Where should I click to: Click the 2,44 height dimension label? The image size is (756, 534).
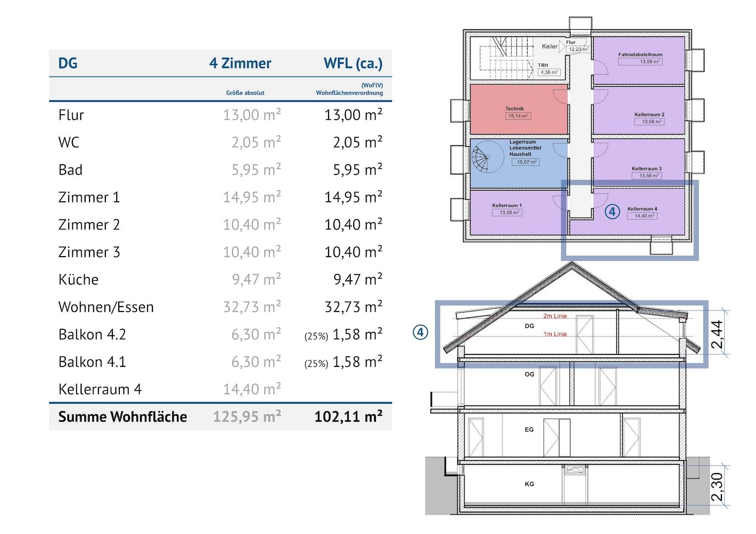[716, 334]
